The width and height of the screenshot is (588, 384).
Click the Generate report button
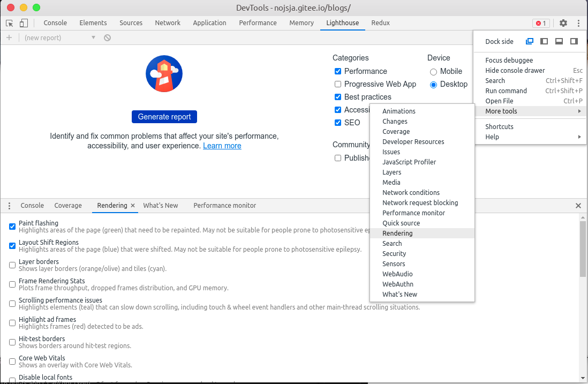tap(164, 116)
